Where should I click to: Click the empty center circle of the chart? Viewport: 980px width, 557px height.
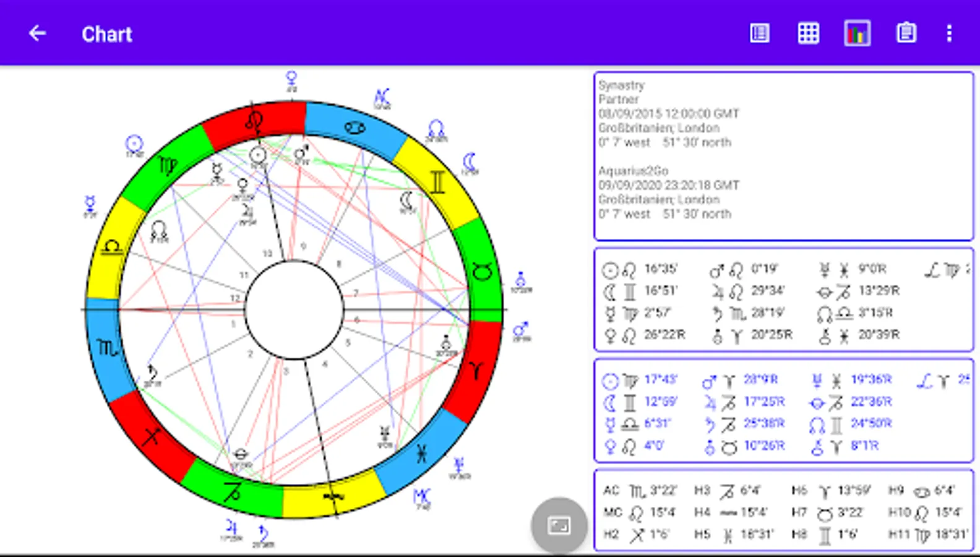tap(294, 309)
